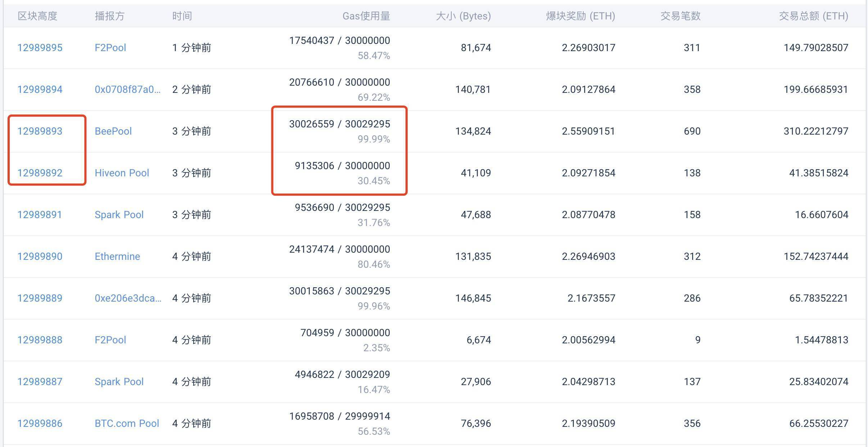Click the size value 6,674
The width and height of the screenshot is (868, 447).
click(479, 340)
